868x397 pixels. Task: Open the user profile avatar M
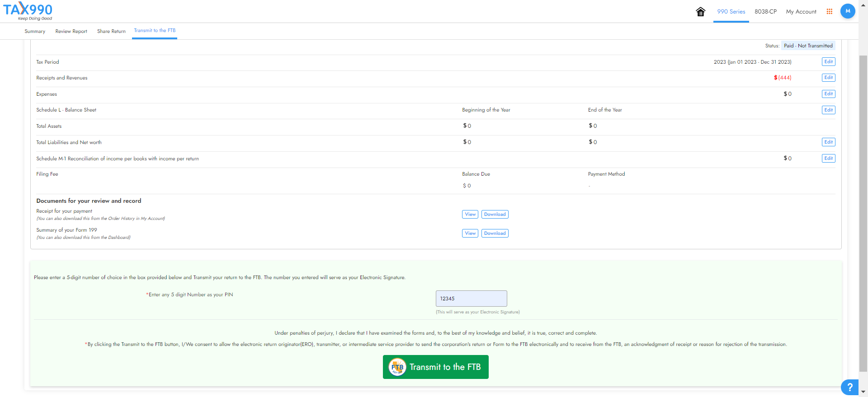[847, 11]
